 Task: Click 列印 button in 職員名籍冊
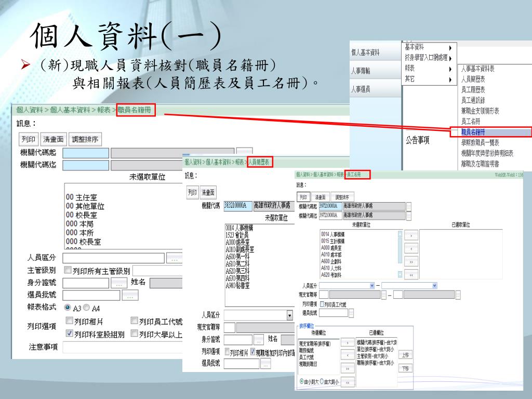tap(29, 139)
